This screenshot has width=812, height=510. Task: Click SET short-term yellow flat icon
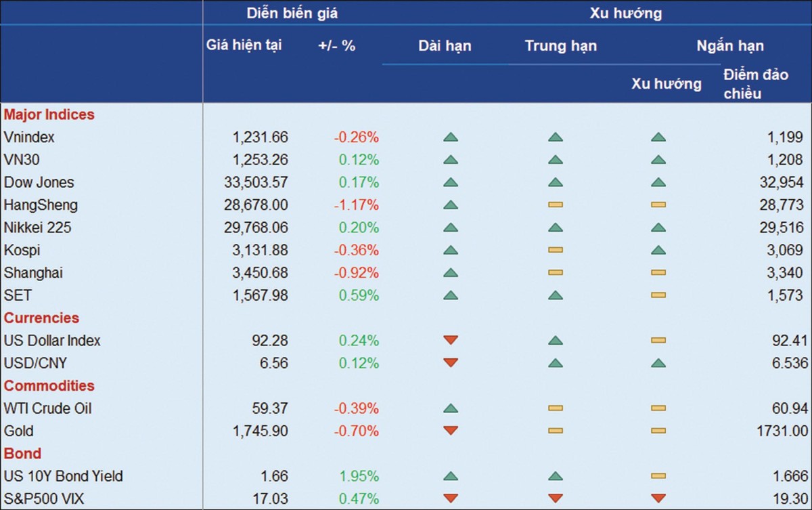pos(658,295)
